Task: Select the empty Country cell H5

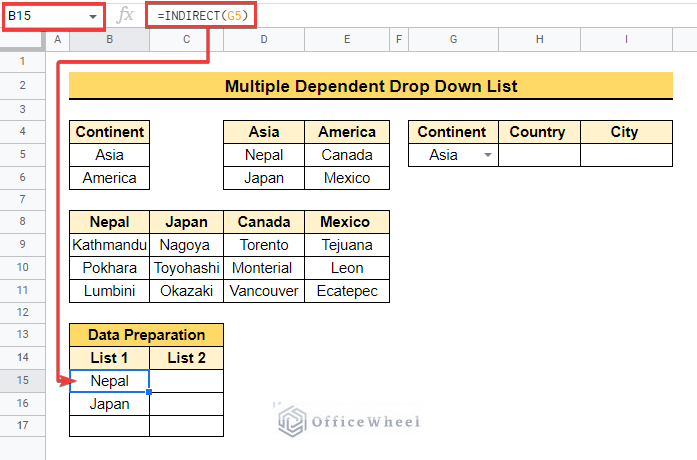Action: point(538,155)
